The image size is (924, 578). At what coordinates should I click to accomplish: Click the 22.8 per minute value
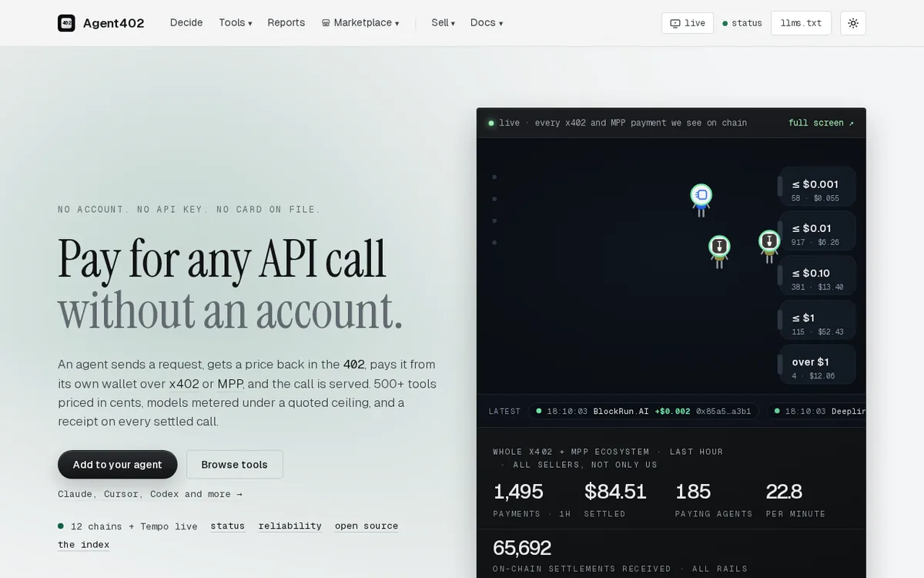click(784, 491)
